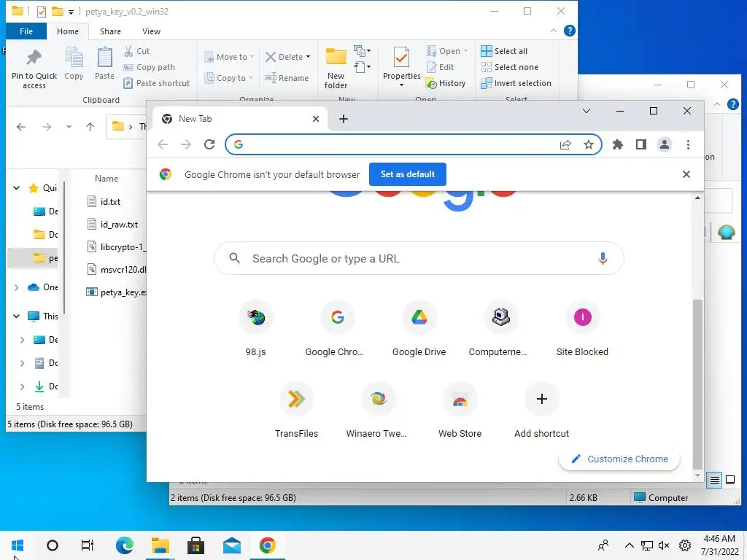Click Rename in ribbon

click(x=287, y=78)
